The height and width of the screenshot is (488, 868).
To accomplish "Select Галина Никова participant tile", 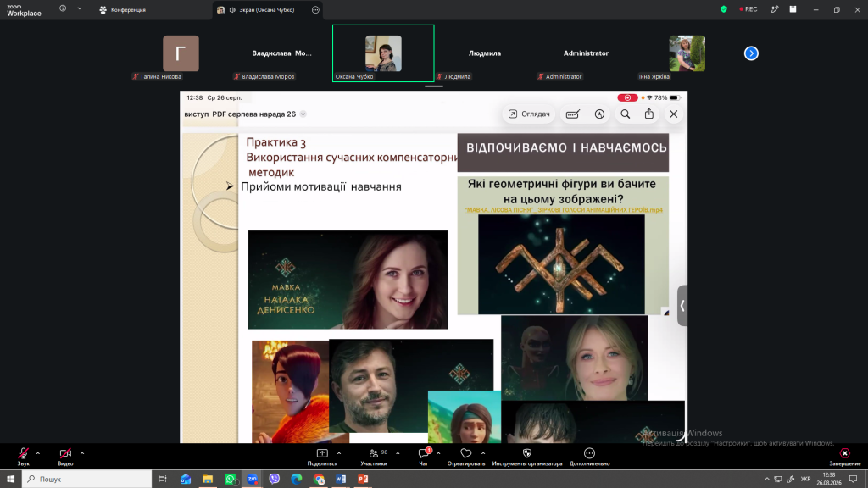I will [181, 53].
